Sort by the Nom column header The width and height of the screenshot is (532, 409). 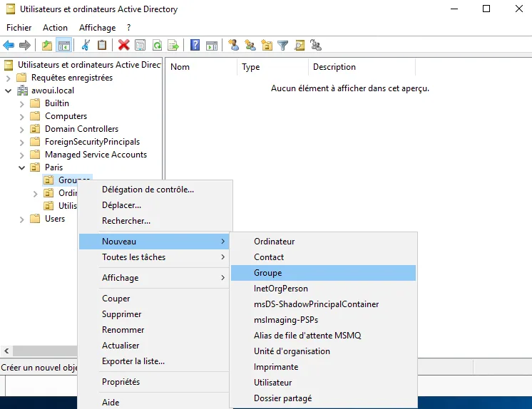(x=201, y=67)
